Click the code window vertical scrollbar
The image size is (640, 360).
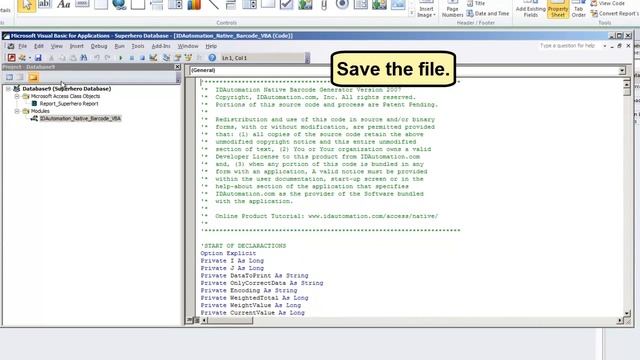pos(627,198)
